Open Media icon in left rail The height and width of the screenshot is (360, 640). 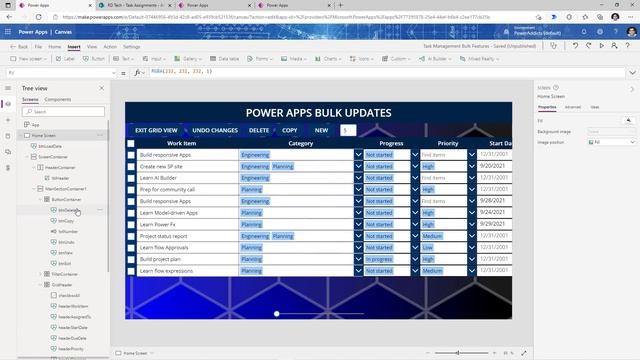coord(8,152)
